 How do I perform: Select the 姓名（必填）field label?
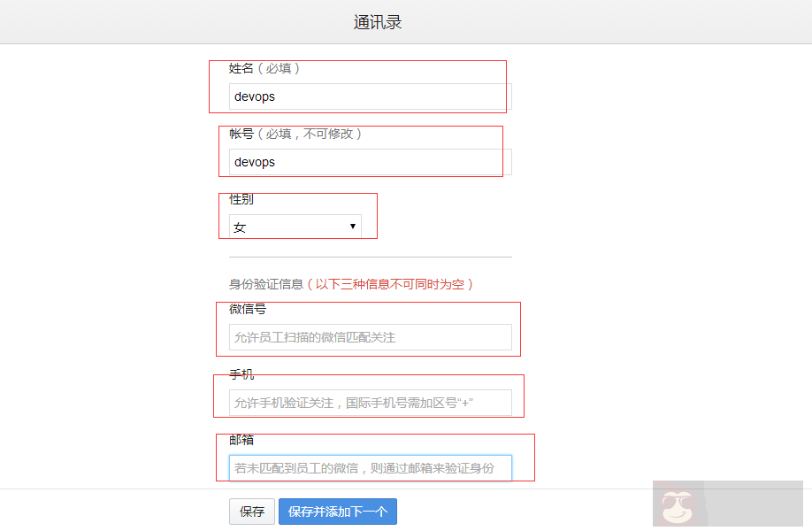pyautogui.click(x=263, y=68)
